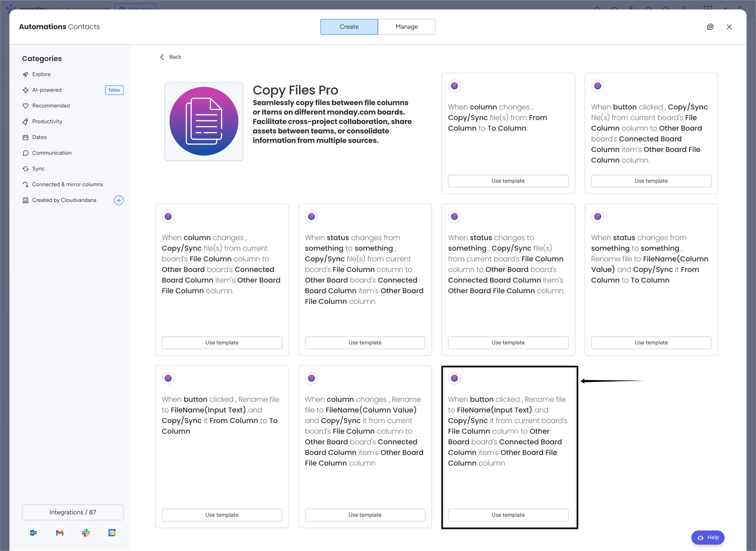Go Back to previous page
Viewport: 756px width, 551px height.
[x=171, y=57]
